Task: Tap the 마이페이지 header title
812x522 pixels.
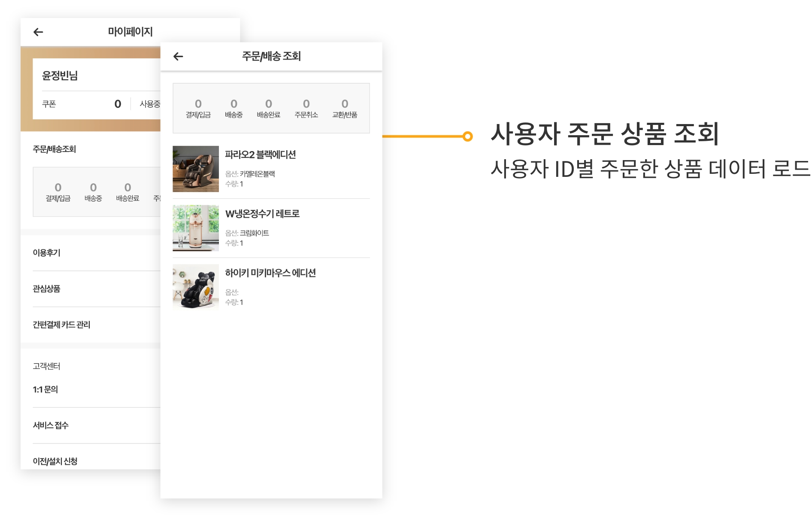Action: point(130,32)
